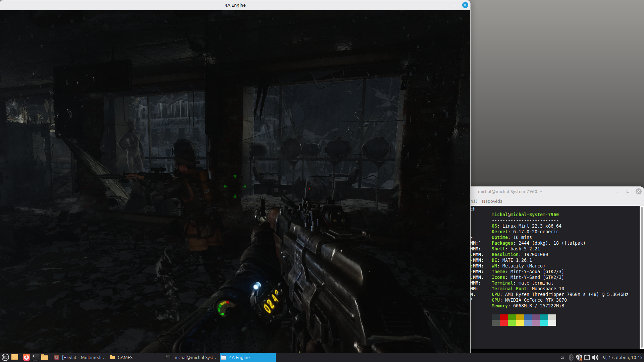
Task: Click the 4A Engine taskbar button
Action: click(248, 357)
